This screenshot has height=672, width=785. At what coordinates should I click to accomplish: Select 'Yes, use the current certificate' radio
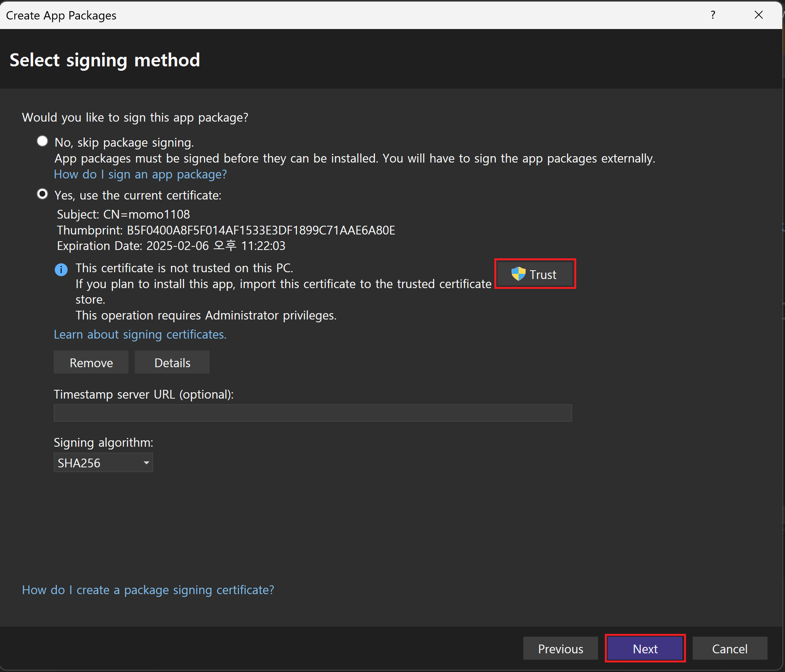coord(42,194)
